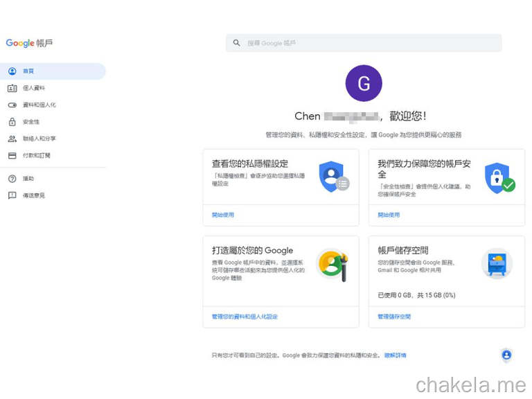Select the 首頁 home icon in sidebar
The height and width of the screenshot is (399, 532).
(x=12, y=71)
